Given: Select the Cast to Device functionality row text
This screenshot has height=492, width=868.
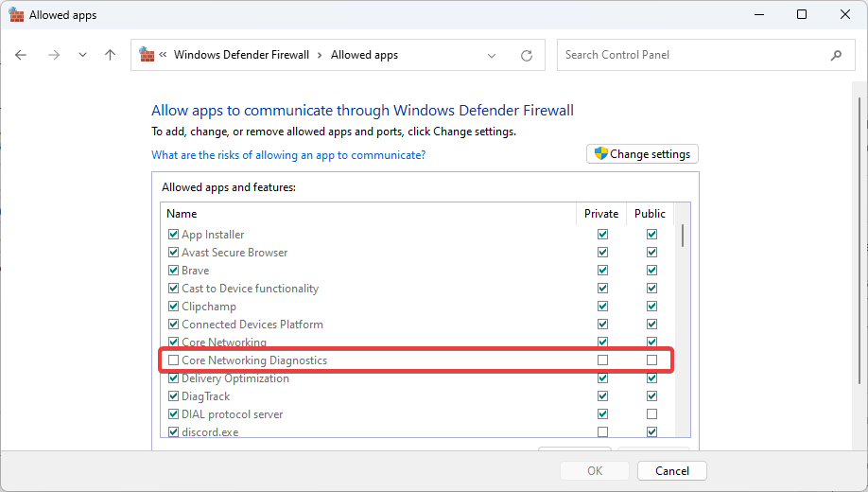Looking at the screenshot, I should [251, 289].
